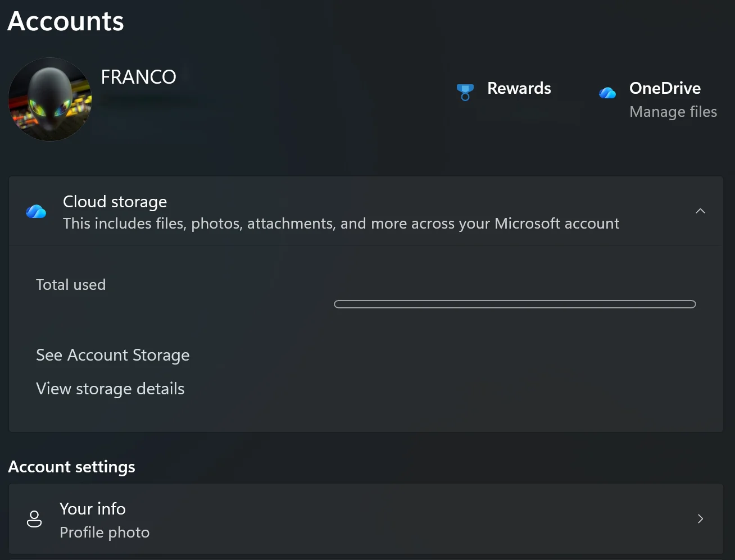Click the Manage files subtitle
This screenshot has height=560, width=735.
coord(673,112)
